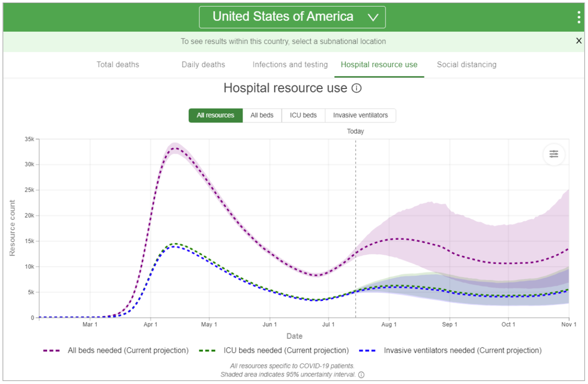Filter chart to ICU beds
Image resolution: width=588 pixels, height=384 pixels.
pyautogui.click(x=303, y=115)
